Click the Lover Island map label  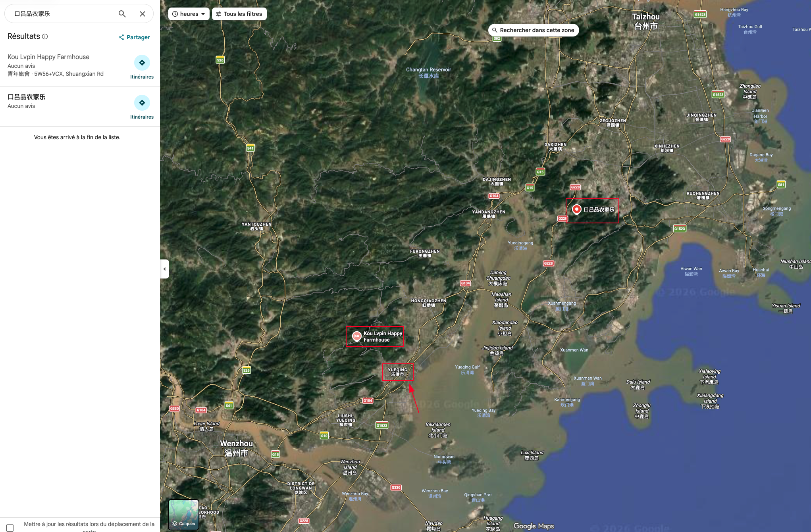point(206,426)
